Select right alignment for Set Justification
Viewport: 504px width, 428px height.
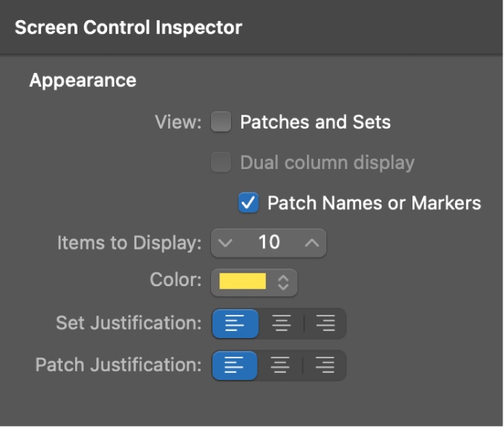[326, 323]
